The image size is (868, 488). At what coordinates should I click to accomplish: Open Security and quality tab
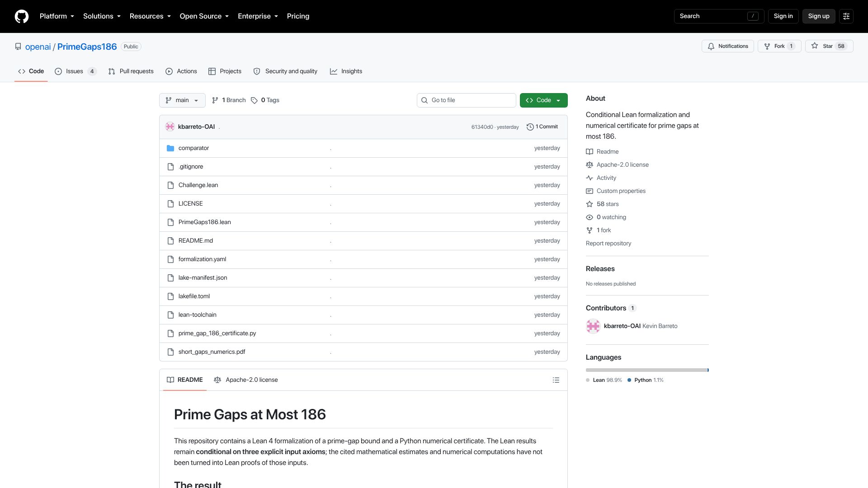click(x=285, y=71)
